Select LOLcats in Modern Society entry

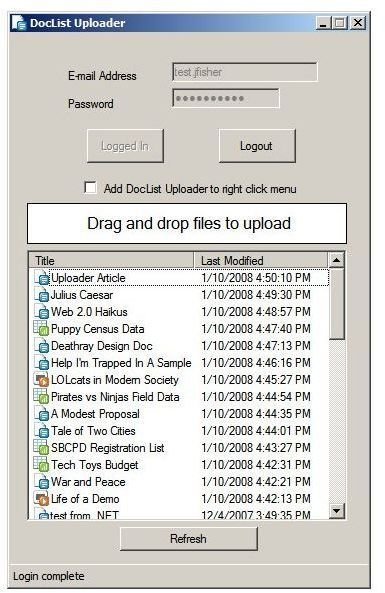[115, 380]
